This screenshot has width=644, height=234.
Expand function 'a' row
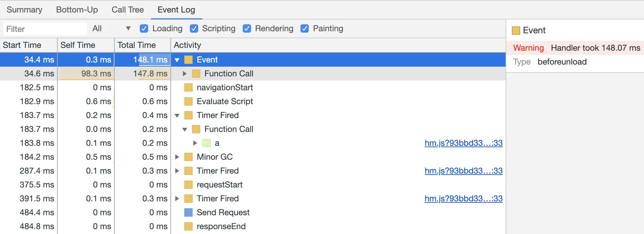coord(195,143)
